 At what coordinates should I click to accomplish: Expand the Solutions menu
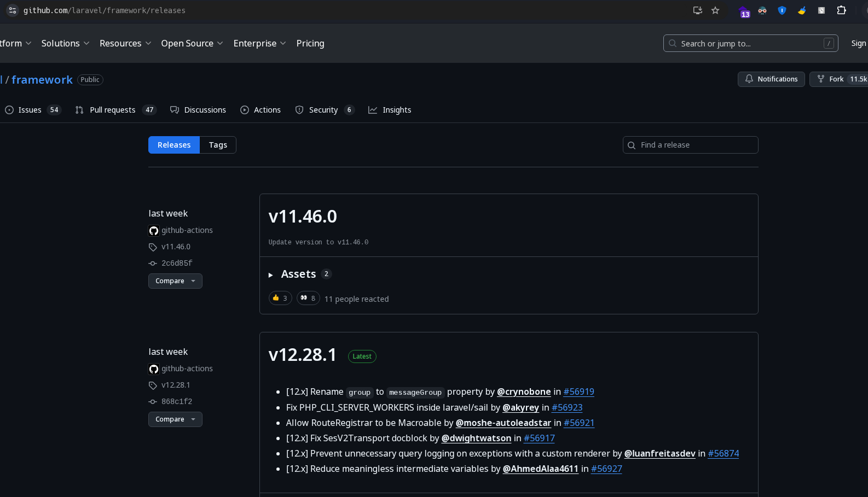65,43
